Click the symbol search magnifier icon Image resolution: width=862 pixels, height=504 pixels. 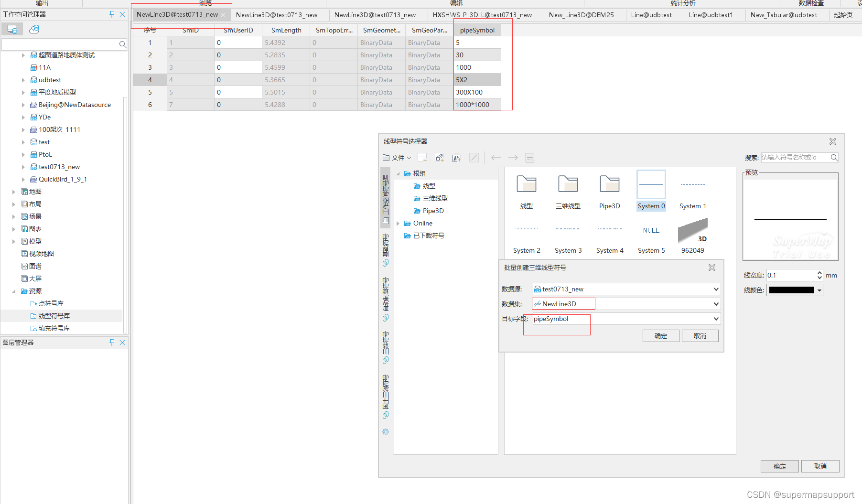tap(834, 158)
